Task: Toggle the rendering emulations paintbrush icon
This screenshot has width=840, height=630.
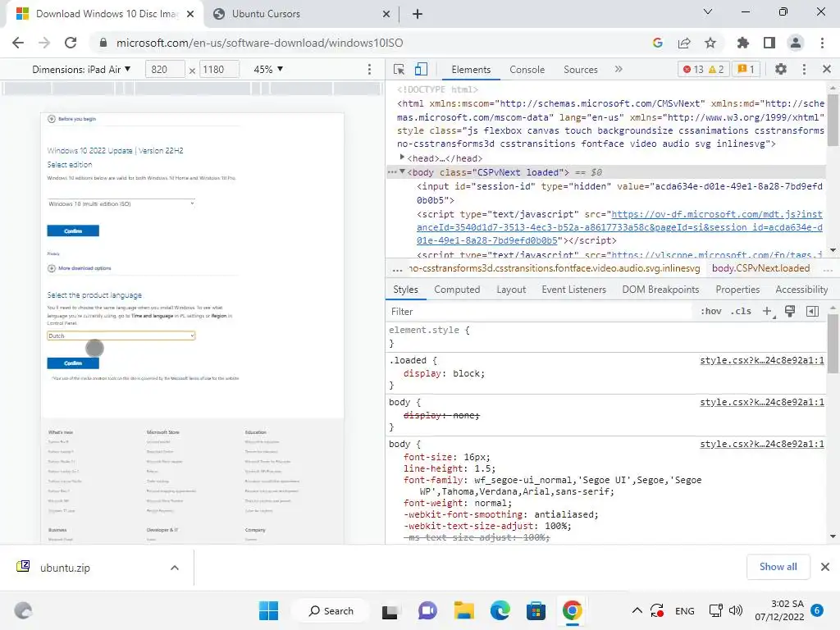Action: tap(790, 311)
